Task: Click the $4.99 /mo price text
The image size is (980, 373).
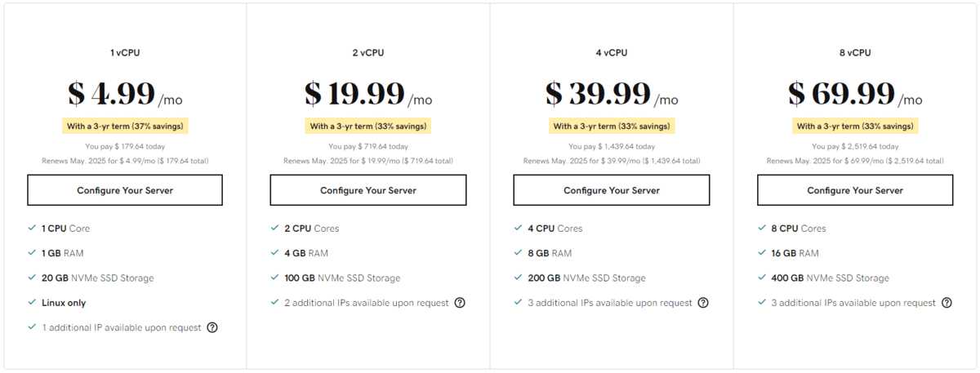Action: (x=125, y=94)
